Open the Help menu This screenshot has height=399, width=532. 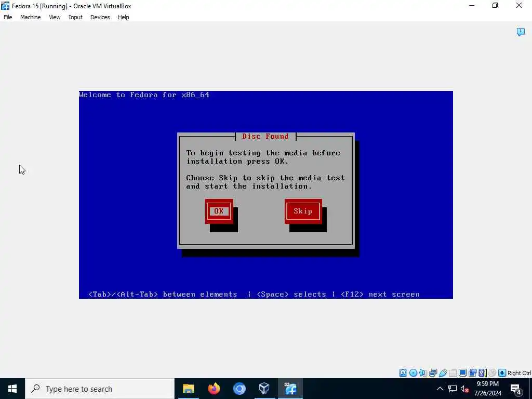tap(123, 17)
